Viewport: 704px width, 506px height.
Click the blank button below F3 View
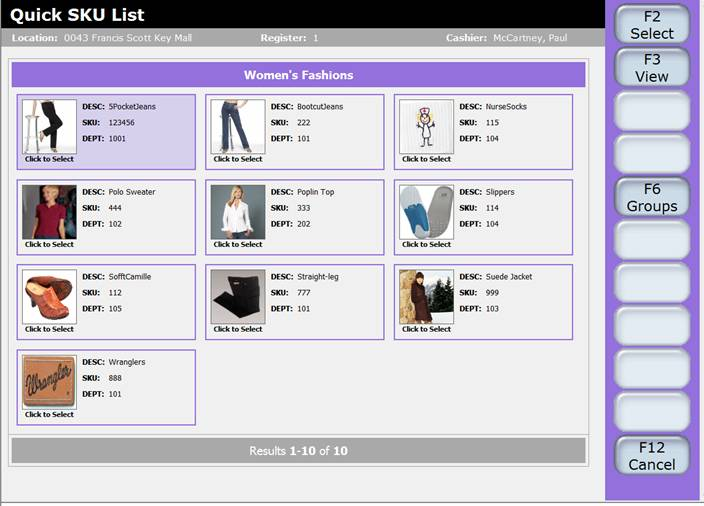pos(652,111)
